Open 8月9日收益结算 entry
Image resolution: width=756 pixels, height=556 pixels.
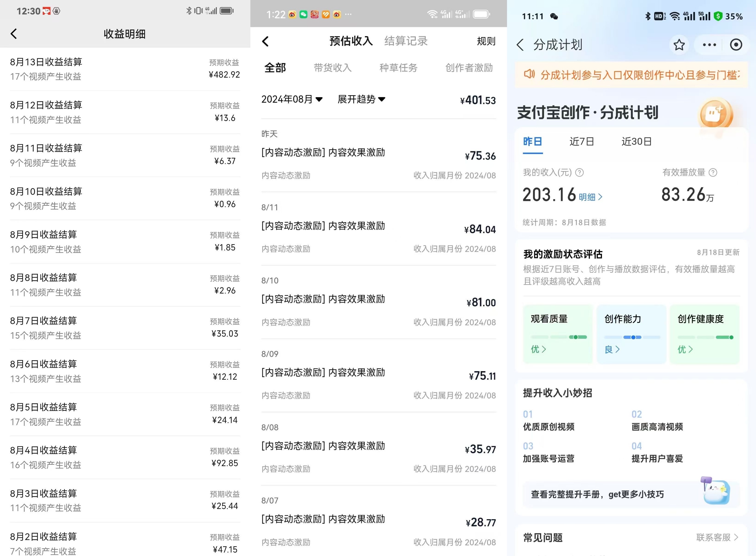(x=125, y=242)
